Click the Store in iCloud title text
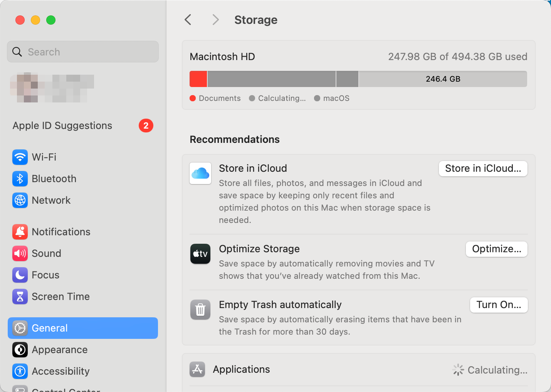This screenshot has width=551, height=392. [253, 168]
